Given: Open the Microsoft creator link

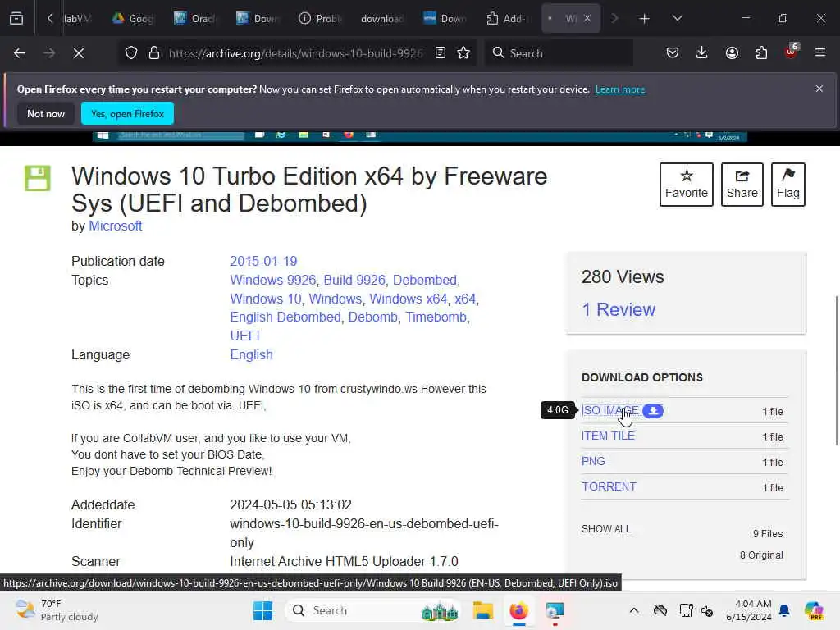Looking at the screenshot, I should point(115,226).
